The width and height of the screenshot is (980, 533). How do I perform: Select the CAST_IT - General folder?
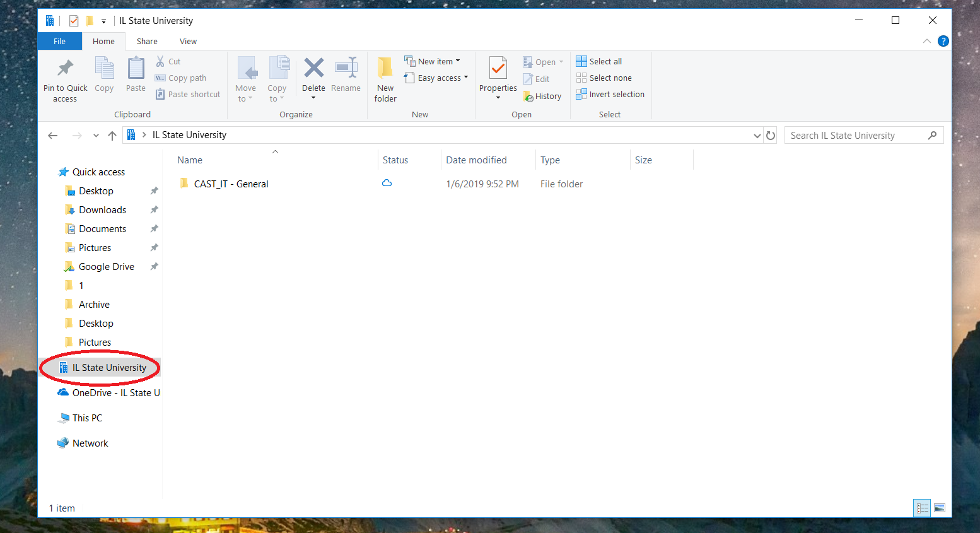tap(231, 184)
